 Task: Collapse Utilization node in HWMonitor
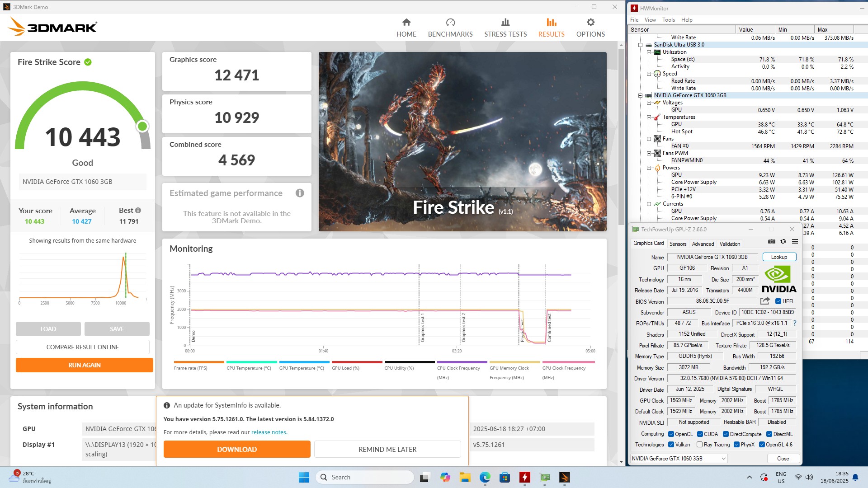click(x=649, y=52)
